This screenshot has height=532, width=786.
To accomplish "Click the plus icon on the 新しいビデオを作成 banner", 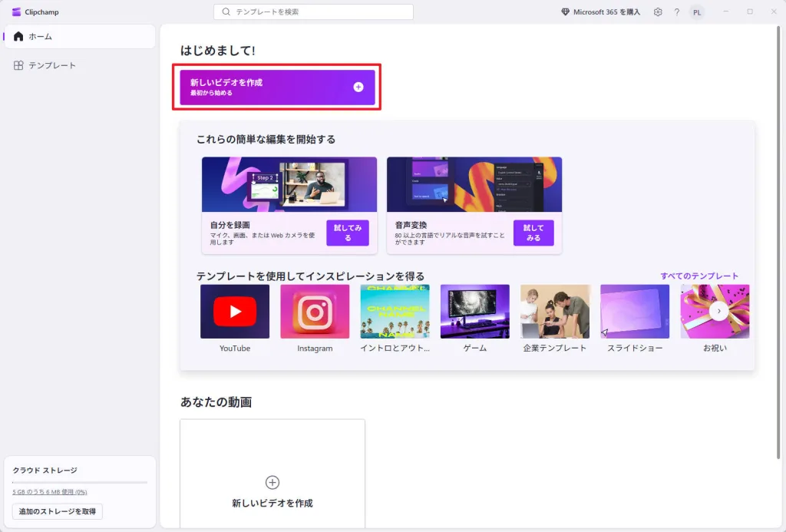I will click(x=357, y=88).
